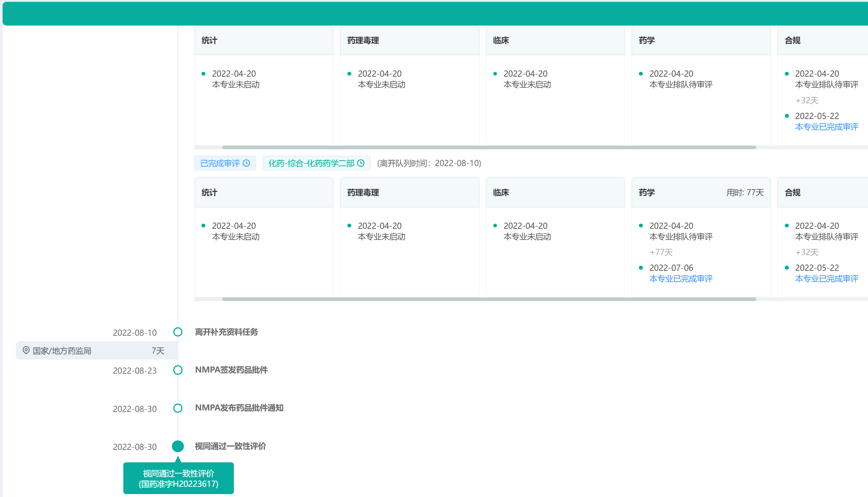This screenshot has width=868, height=497.
Task: Click the 国药准字H20223617 approval tooltip box
Action: [x=178, y=478]
